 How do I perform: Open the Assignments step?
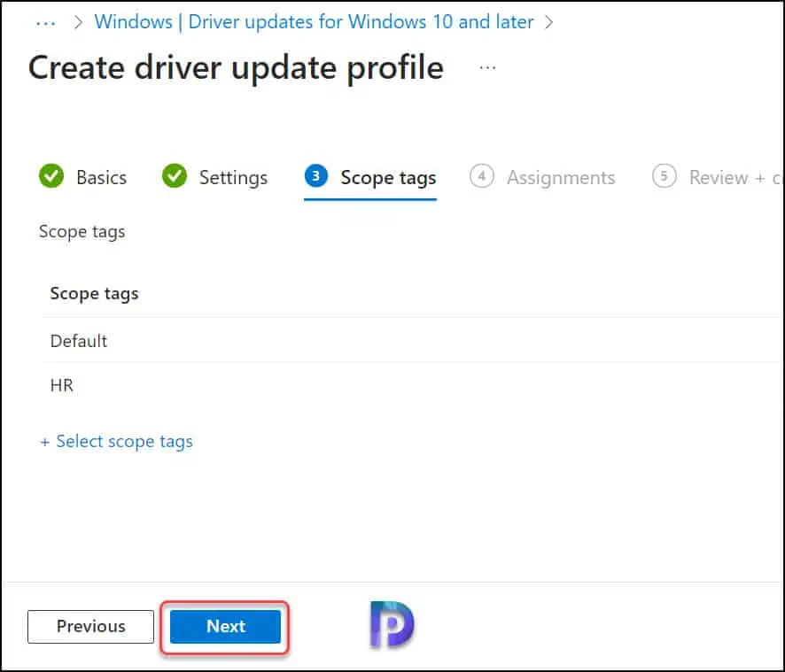tap(542, 177)
